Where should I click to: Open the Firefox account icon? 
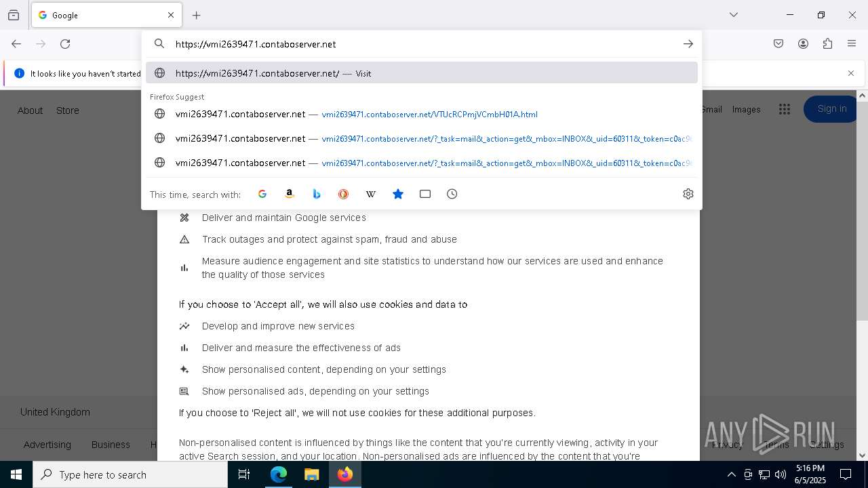click(803, 44)
